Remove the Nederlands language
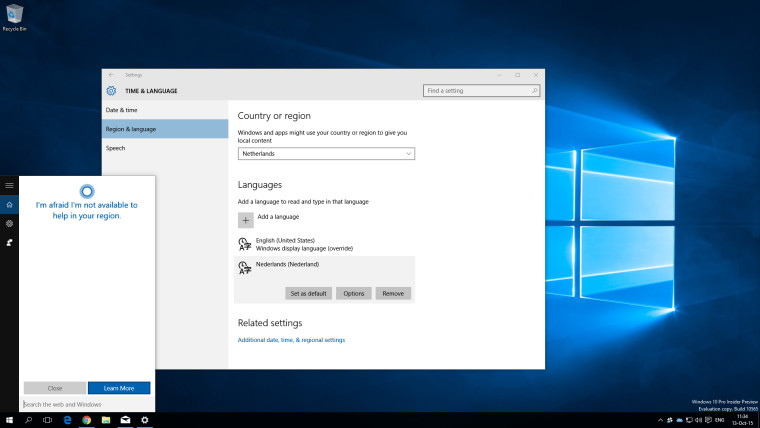 pos(393,293)
